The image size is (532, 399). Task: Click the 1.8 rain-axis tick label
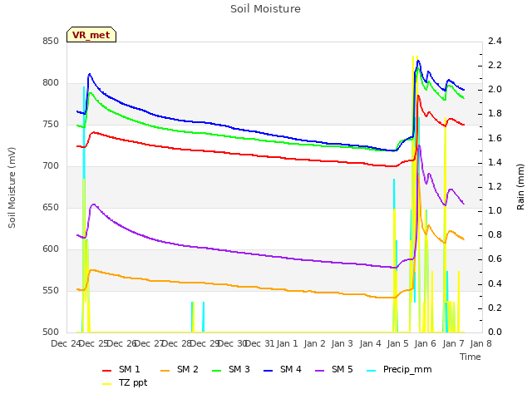point(495,113)
